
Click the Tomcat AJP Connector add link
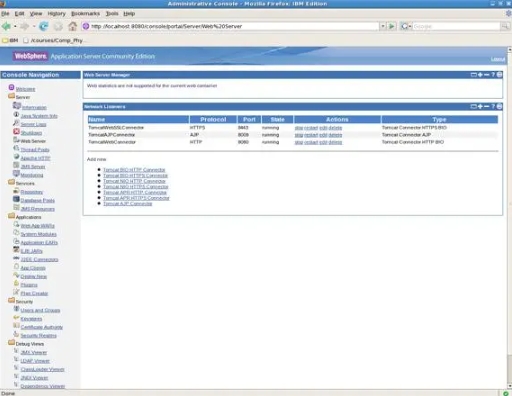(127, 204)
